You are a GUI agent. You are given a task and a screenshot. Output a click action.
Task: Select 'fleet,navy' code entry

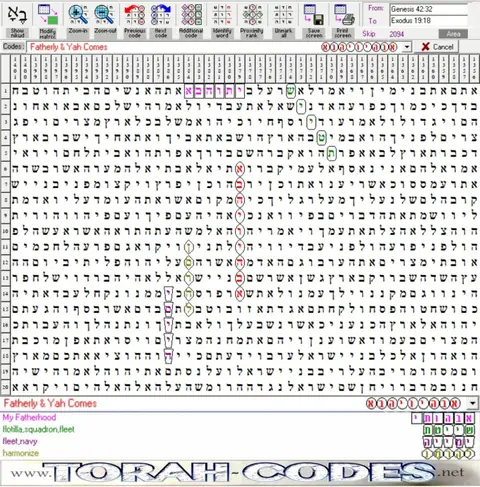[20, 441]
